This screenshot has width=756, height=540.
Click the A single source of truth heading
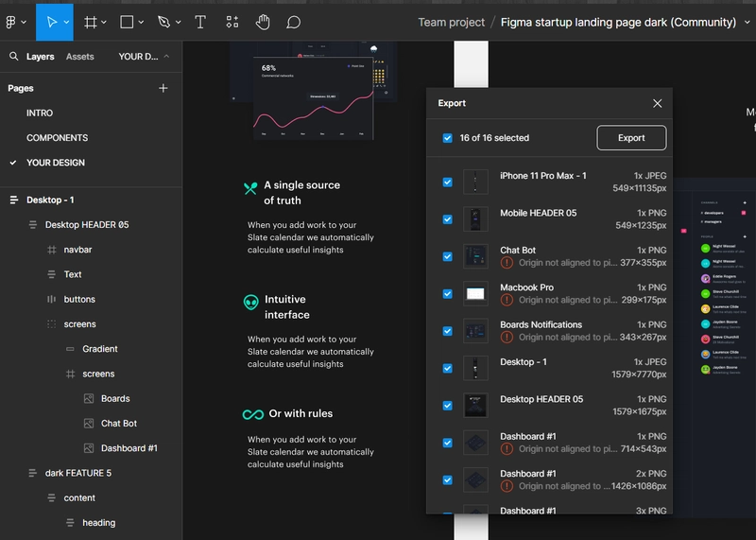(301, 193)
